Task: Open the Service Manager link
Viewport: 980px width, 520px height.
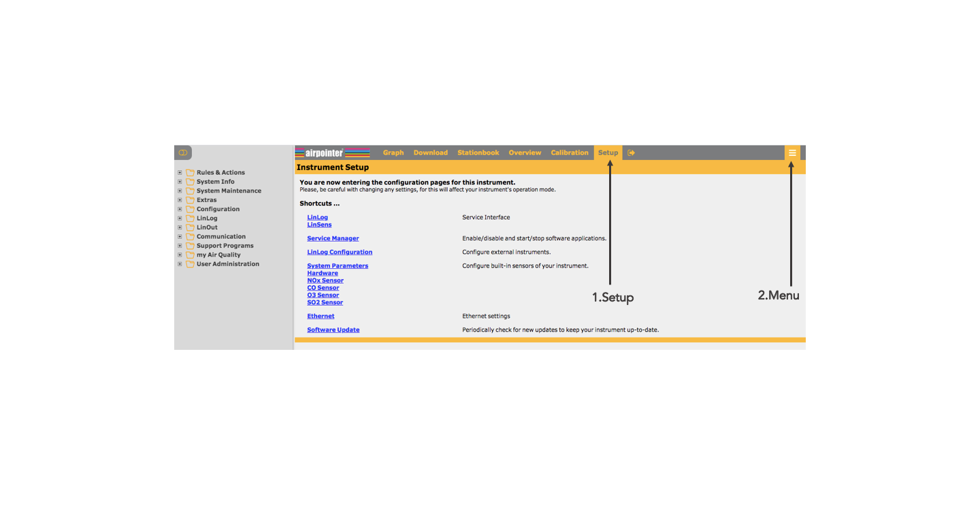Action: [x=333, y=239]
